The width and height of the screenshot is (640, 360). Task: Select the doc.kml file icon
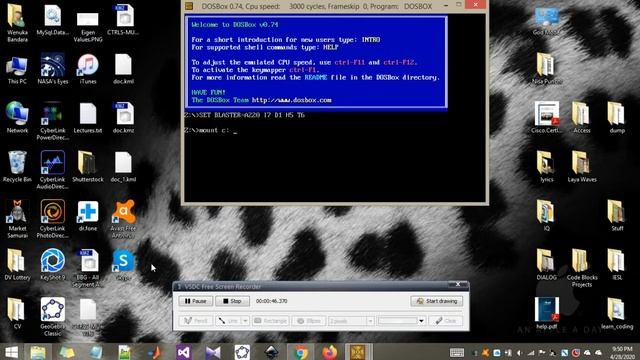coord(123,69)
